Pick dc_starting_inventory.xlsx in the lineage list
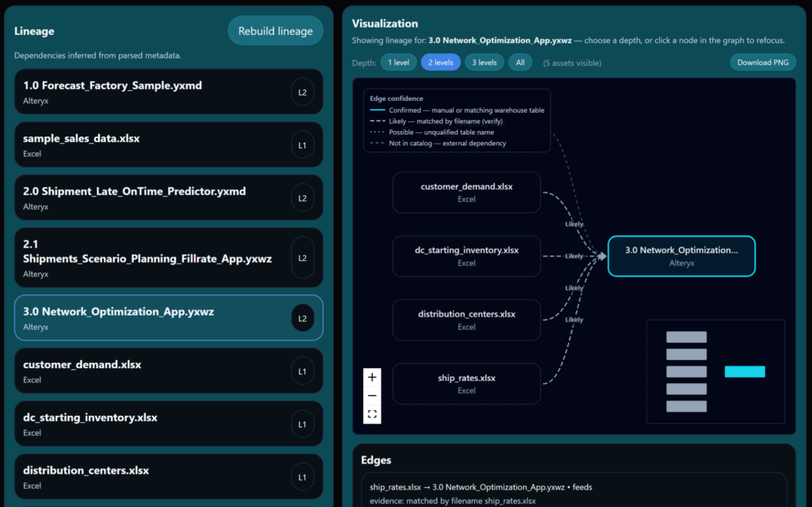Image resolution: width=812 pixels, height=507 pixels. tap(169, 424)
